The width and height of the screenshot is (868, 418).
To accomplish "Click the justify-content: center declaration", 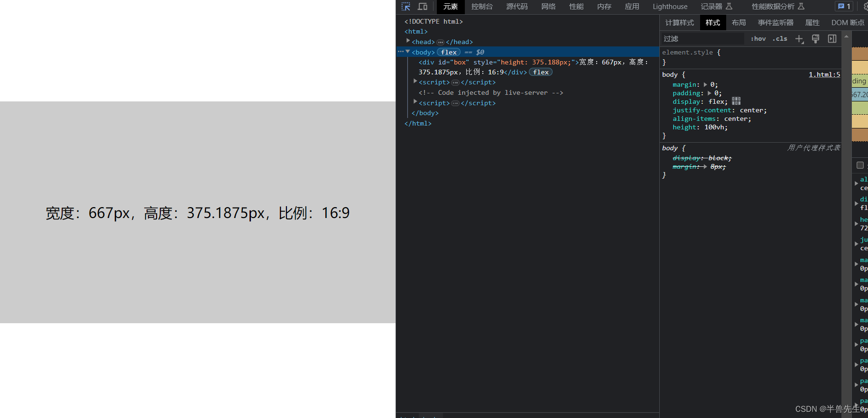I will click(x=720, y=110).
